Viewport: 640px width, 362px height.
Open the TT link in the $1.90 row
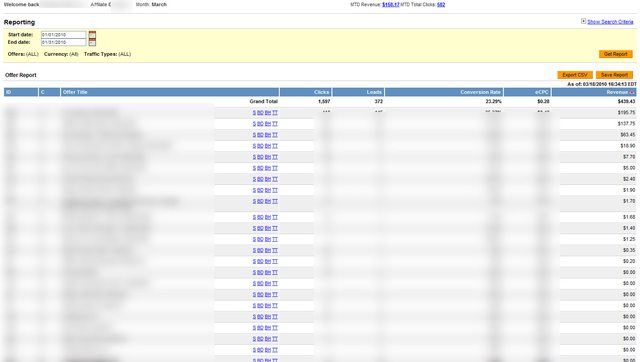[x=275, y=190]
